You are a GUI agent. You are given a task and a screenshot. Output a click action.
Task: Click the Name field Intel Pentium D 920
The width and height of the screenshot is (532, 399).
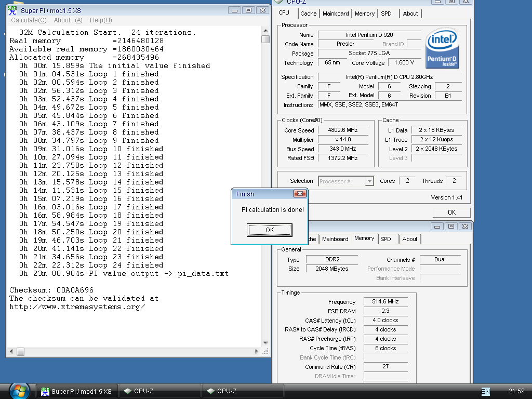tap(369, 35)
